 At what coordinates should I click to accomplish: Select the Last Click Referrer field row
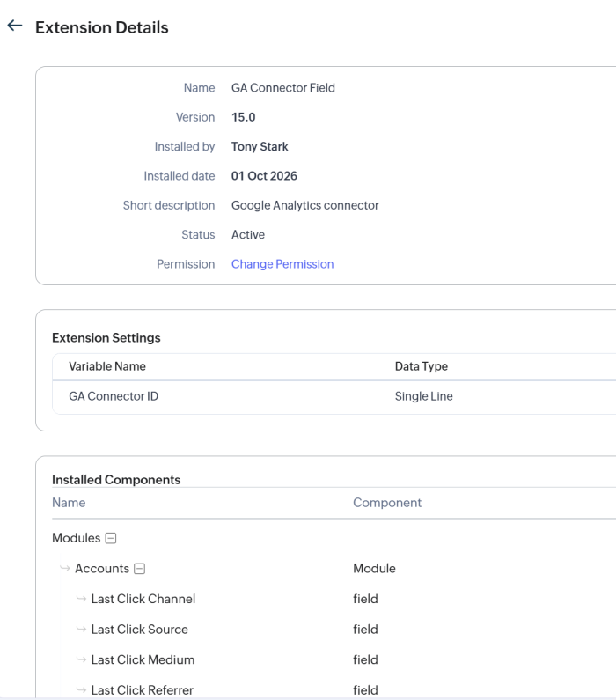coord(334,689)
